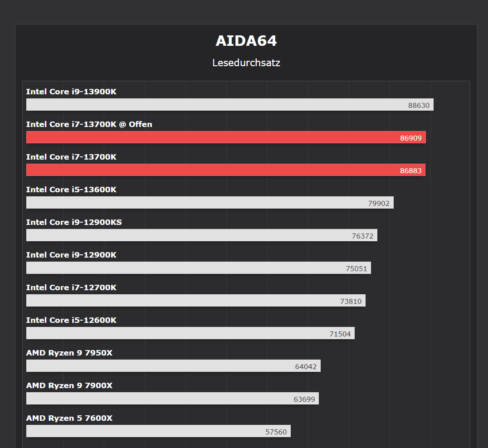This screenshot has height=448, width=488.
Task: Click the Lesedurchsatz subtitle
Action: [x=246, y=63]
